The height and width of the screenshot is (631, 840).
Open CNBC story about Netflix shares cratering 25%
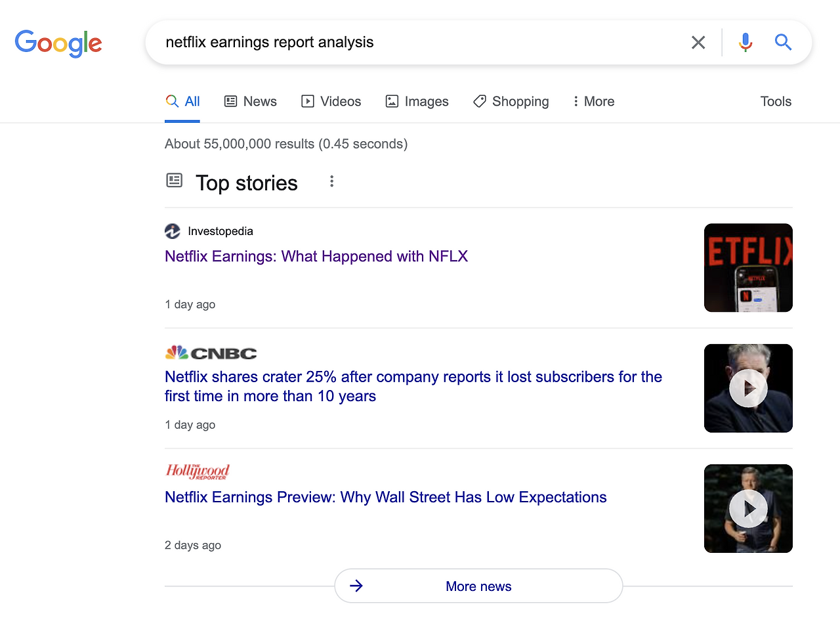413,386
